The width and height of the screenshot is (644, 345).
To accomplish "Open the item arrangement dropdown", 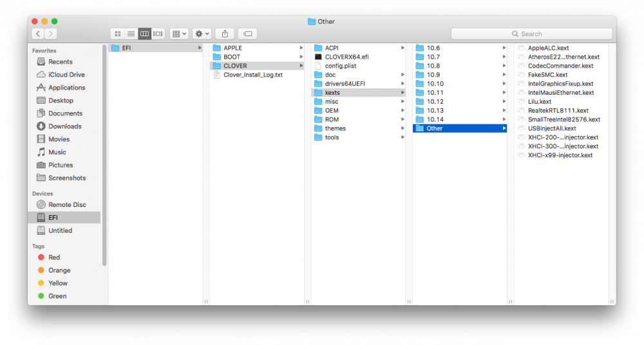I will pyautogui.click(x=179, y=34).
